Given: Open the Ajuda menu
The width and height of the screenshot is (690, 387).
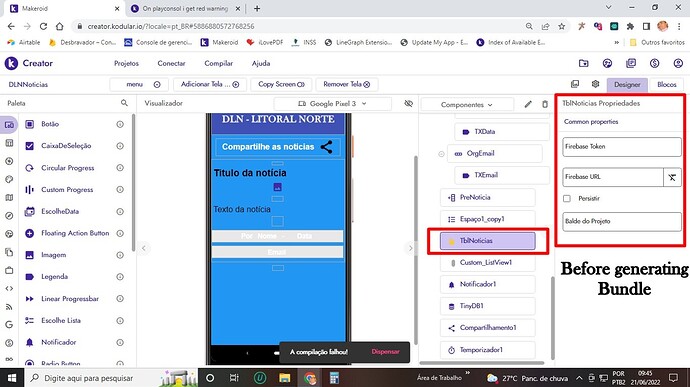Looking at the screenshot, I should tap(261, 63).
